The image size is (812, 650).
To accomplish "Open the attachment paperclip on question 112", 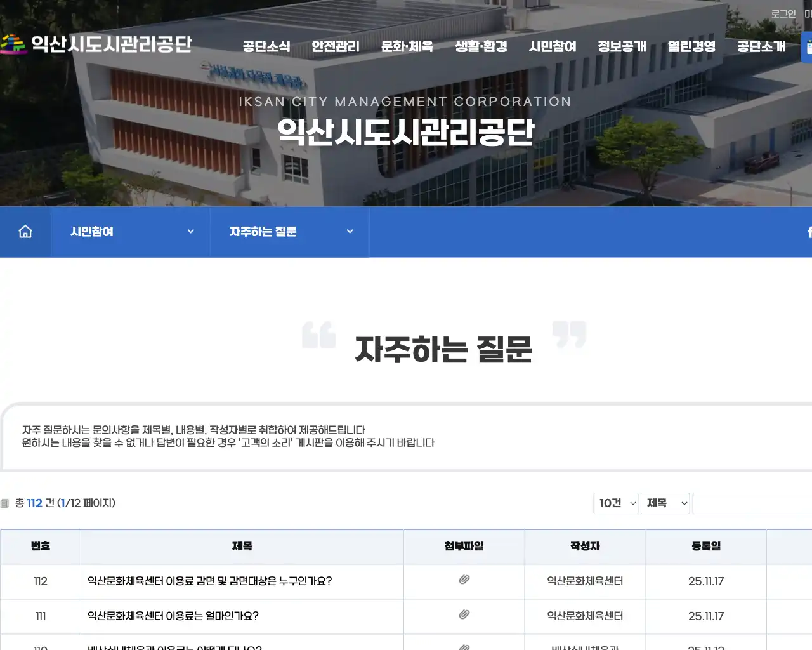I will click(464, 580).
